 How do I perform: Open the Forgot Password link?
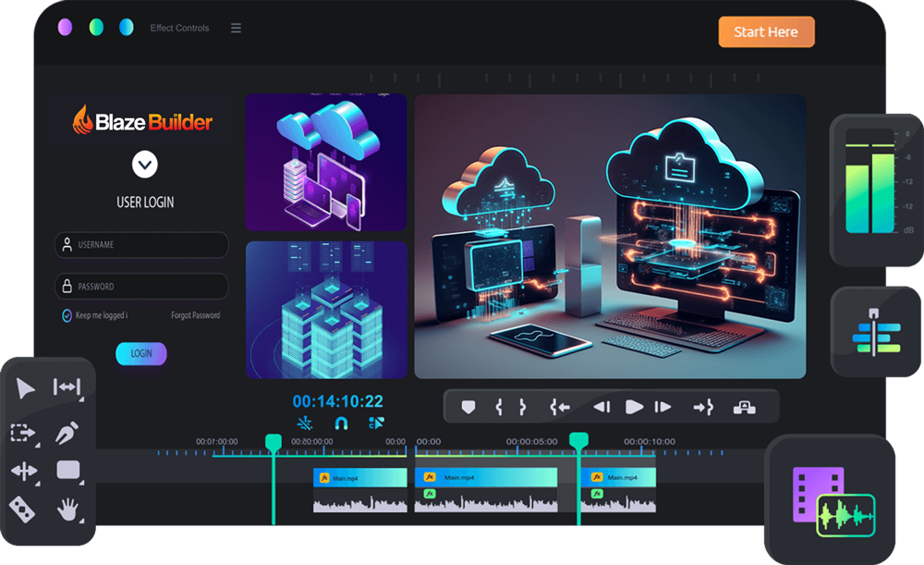pos(196,315)
